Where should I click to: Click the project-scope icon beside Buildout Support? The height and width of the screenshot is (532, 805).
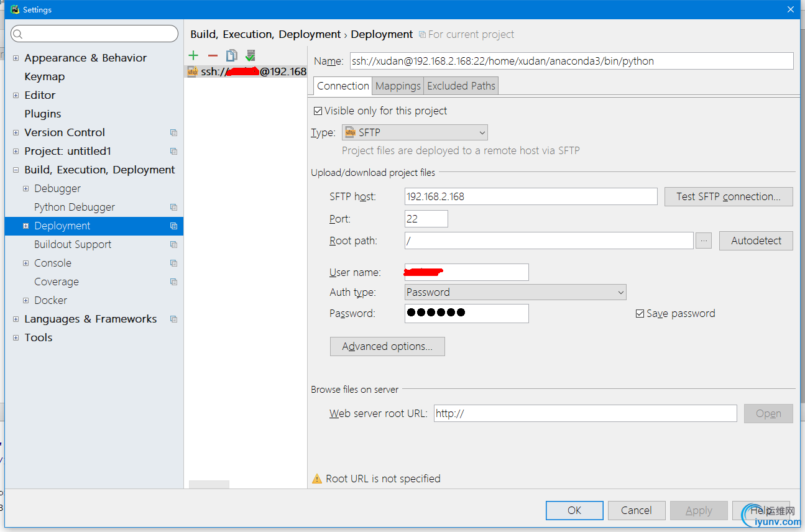[173, 244]
